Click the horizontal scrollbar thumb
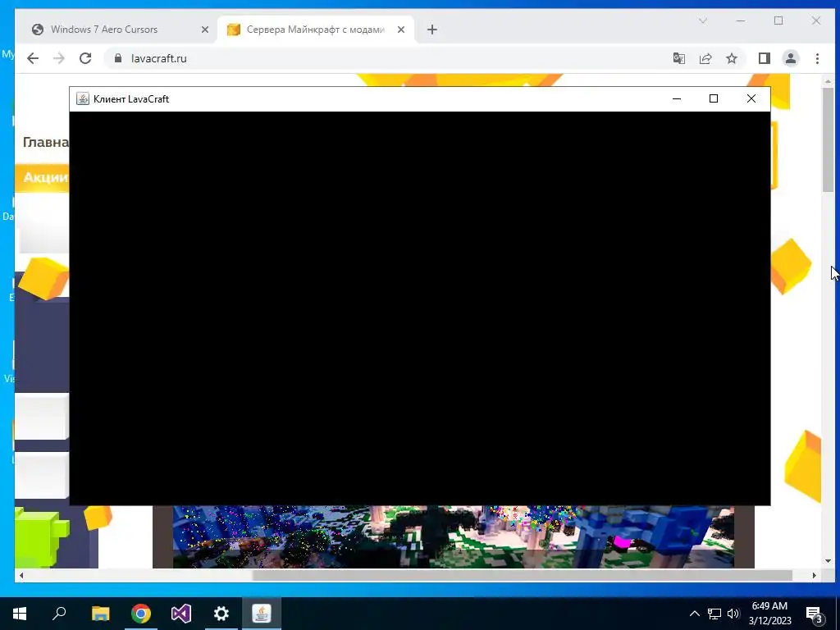Screen dimensions: 840x630 click(x=523, y=575)
